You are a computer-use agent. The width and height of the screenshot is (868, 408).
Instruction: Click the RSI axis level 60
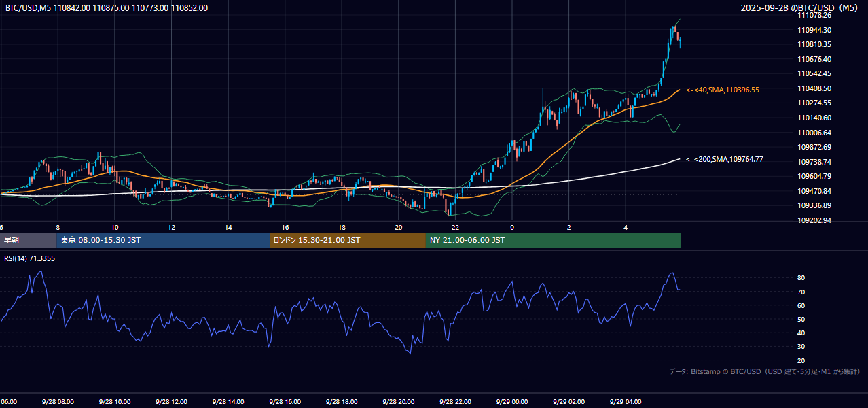[801, 305]
